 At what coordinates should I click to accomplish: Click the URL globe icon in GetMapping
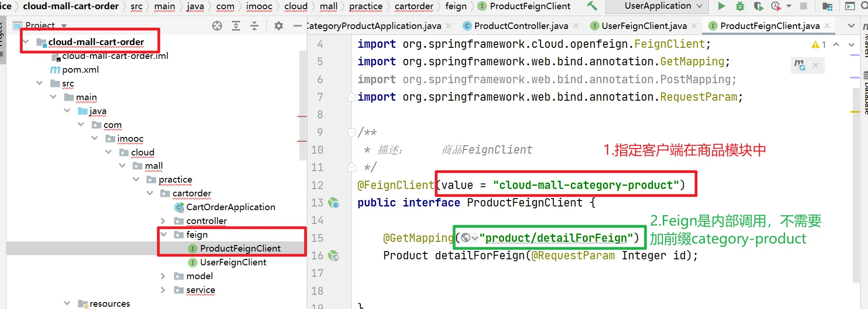tap(466, 238)
